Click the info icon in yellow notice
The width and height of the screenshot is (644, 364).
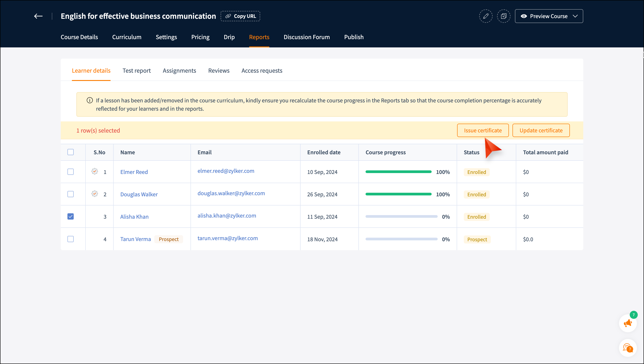pyautogui.click(x=90, y=100)
